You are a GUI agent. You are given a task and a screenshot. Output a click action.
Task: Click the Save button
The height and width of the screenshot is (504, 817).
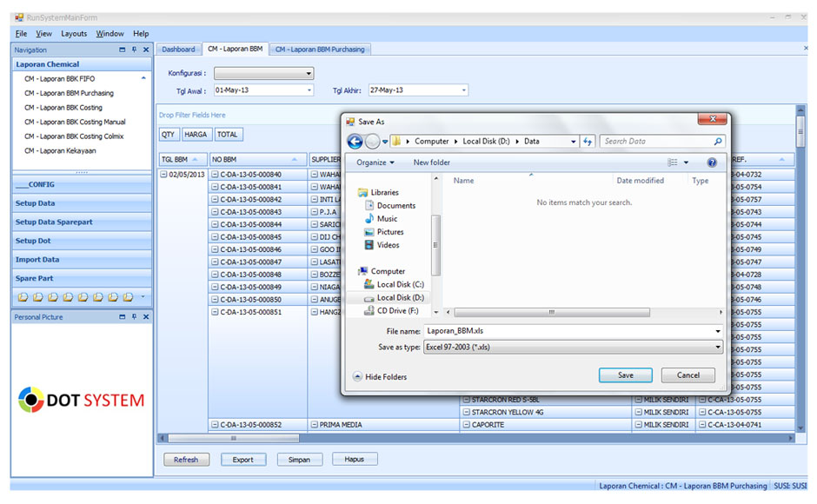pyautogui.click(x=625, y=375)
